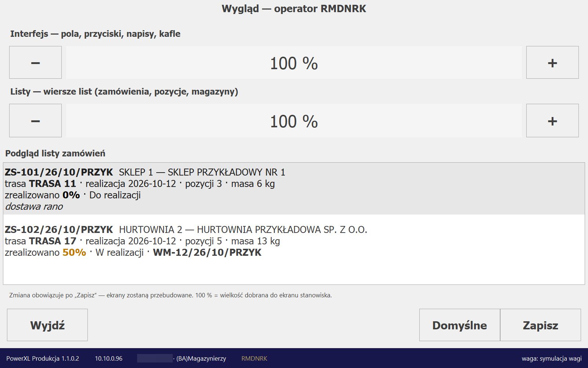The height and width of the screenshot is (368, 588).
Task: Click 'masa 13 kg' in second order
Action: click(x=255, y=241)
